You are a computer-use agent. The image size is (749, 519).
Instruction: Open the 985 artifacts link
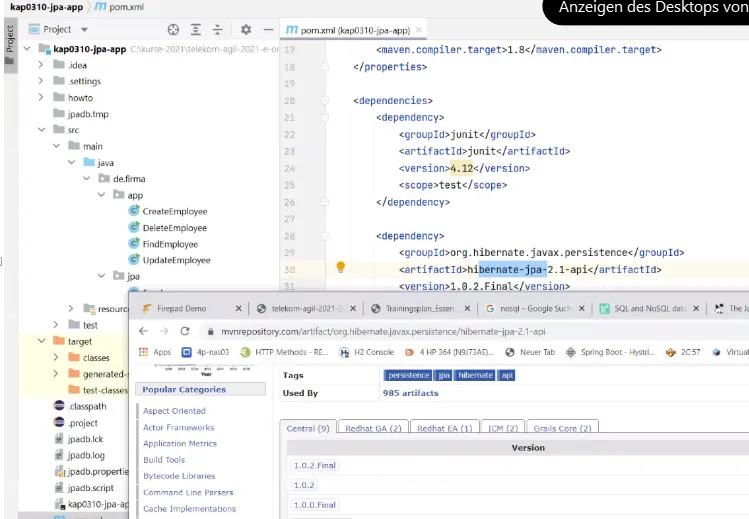click(410, 393)
